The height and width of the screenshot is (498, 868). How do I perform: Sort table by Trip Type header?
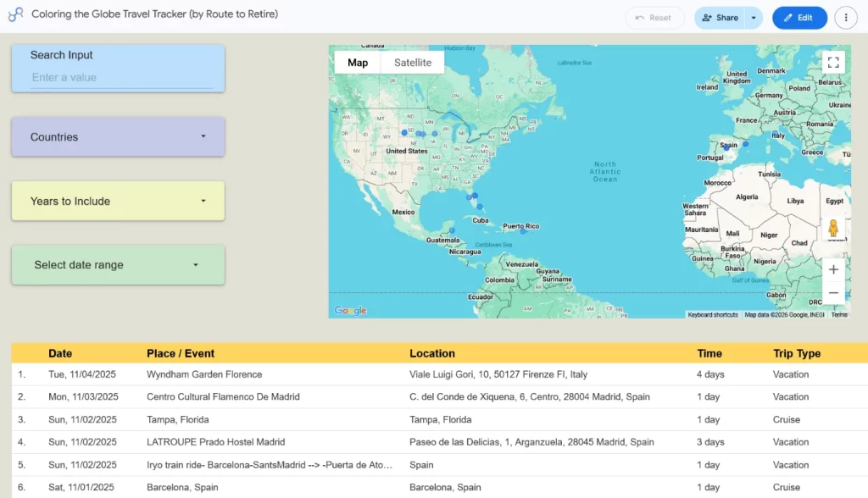point(797,353)
